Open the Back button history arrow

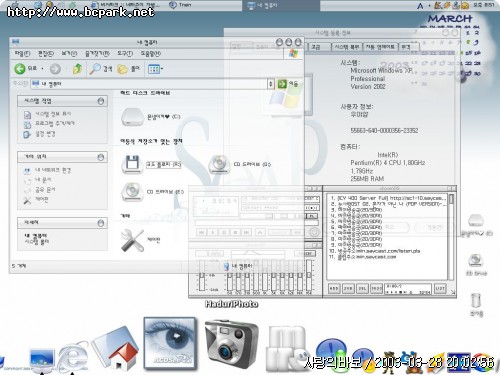click(x=42, y=69)
